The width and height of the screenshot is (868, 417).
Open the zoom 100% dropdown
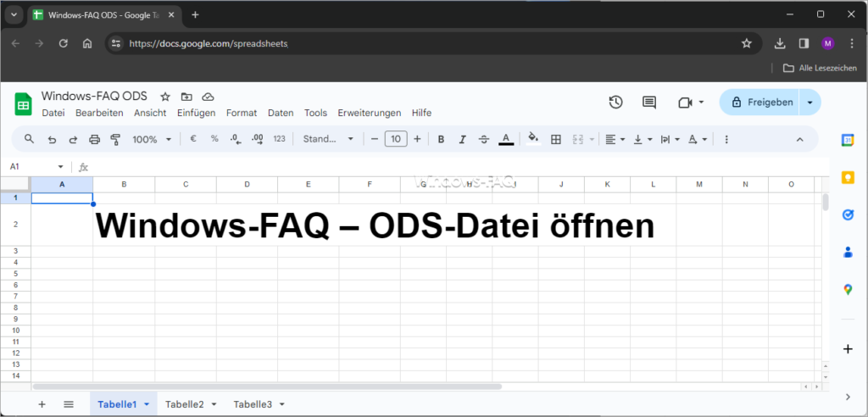click(153, 140)
